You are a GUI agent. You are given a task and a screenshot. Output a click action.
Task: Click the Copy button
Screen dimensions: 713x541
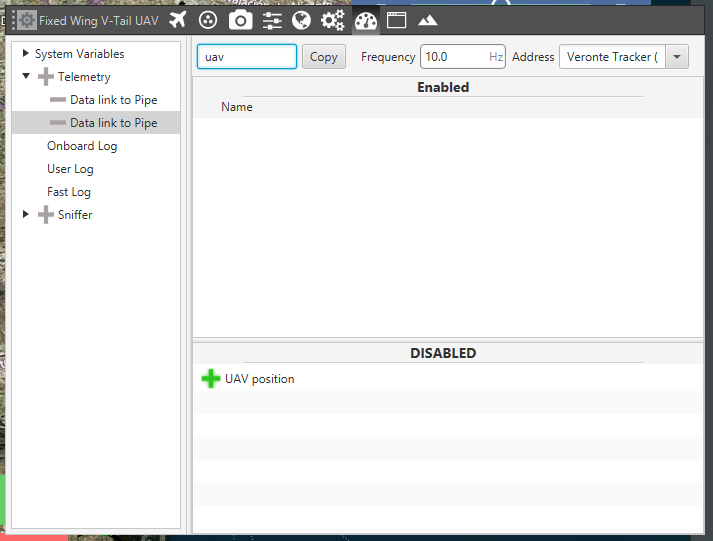coord(324,57)
